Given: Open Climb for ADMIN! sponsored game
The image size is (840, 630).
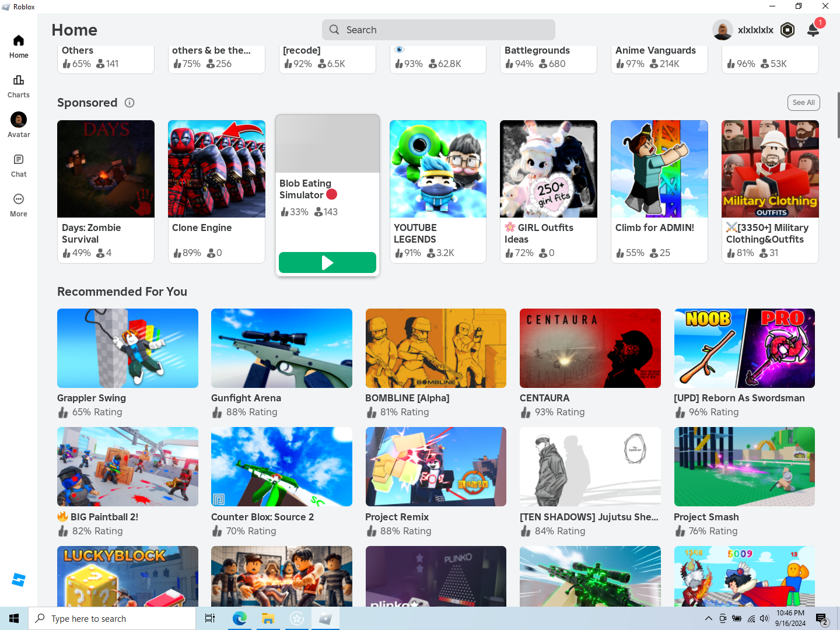Looking at the screenshot, I should click(x=659, y=191).
